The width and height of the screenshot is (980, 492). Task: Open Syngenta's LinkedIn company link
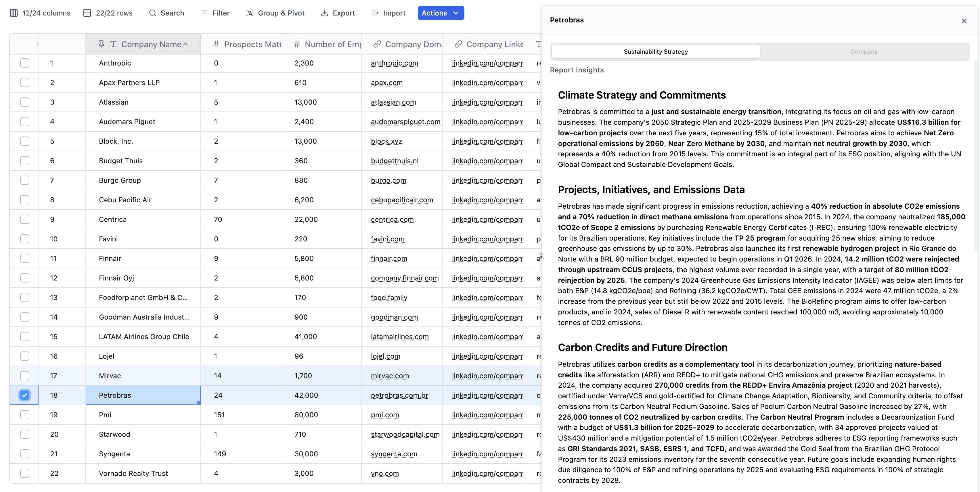click(x=487, y=453)
